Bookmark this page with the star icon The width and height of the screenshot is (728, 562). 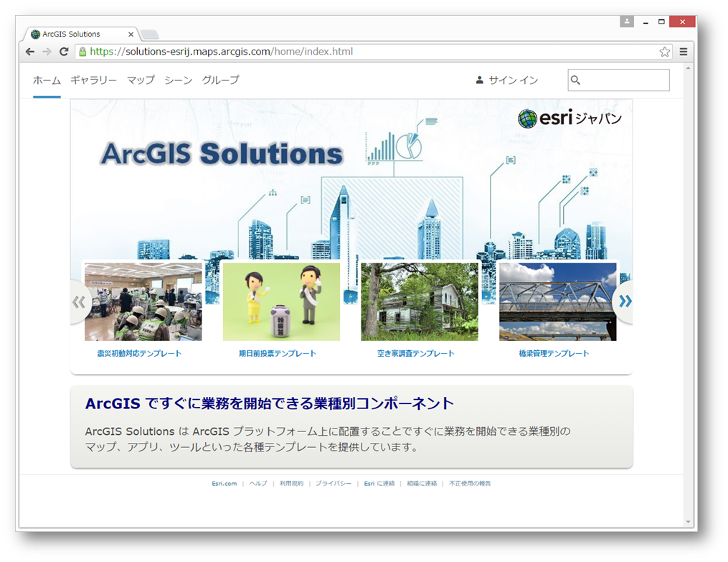pos(664,52)
